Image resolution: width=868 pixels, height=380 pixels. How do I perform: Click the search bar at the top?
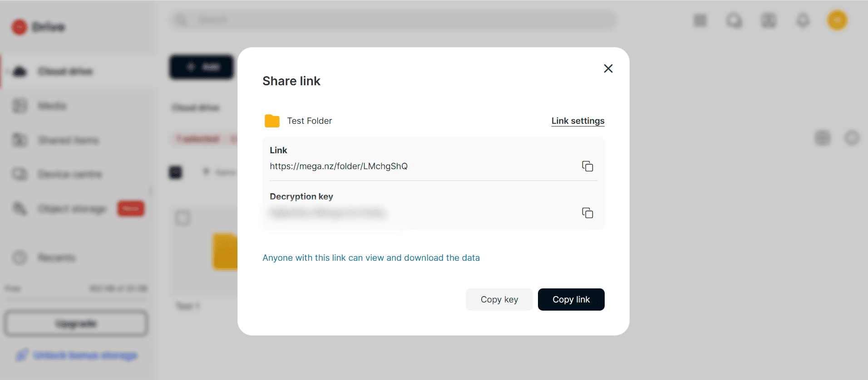[x=393, y=20]
